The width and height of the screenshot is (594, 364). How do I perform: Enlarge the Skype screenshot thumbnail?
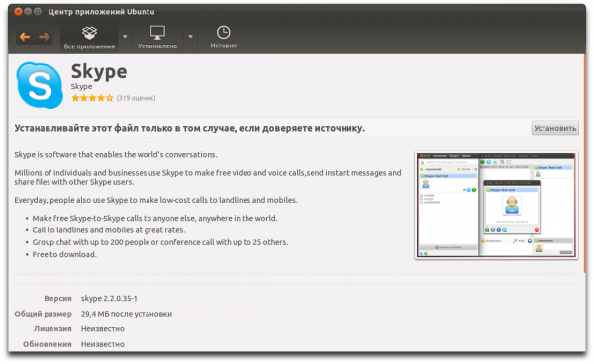[x=496, y=206]
